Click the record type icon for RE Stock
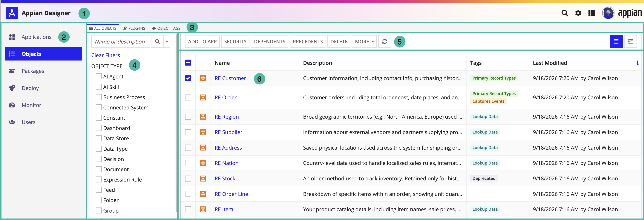Image resolution: width=644 pixels, height=220 pixels. tap(203, 179)
